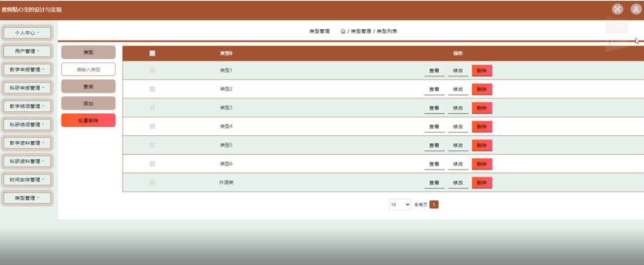Open the 教学结项管理 sidebar menu

[27, 106]
